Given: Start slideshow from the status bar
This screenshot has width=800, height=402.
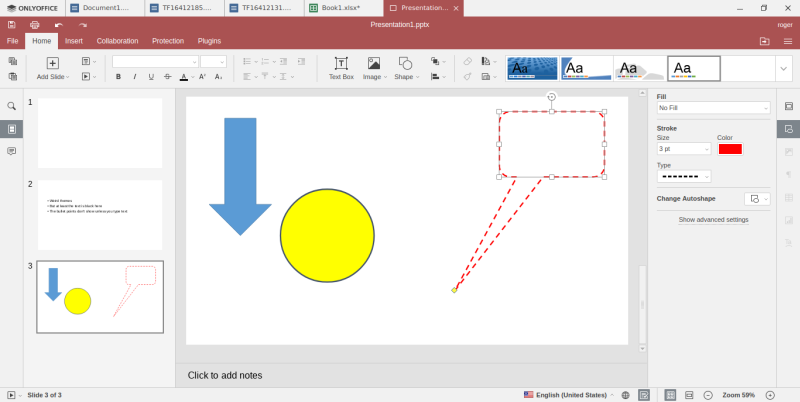Looking at the screenshot, I should 11,395.
